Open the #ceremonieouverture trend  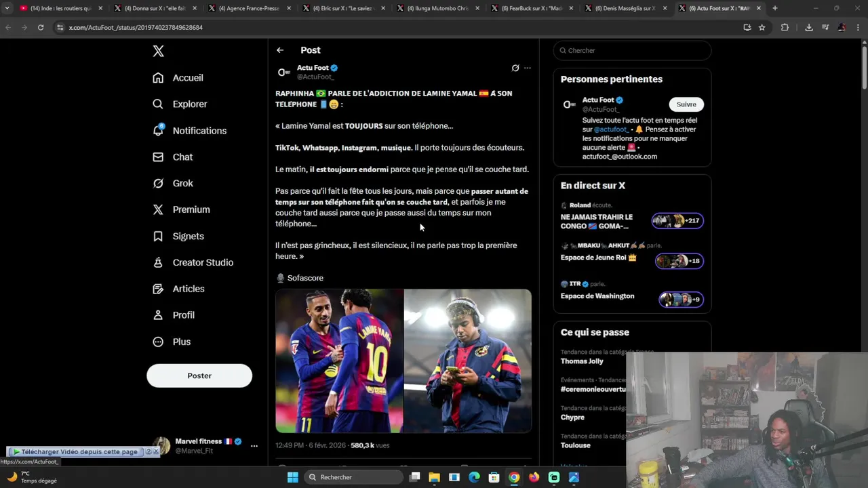click(593, 389)
